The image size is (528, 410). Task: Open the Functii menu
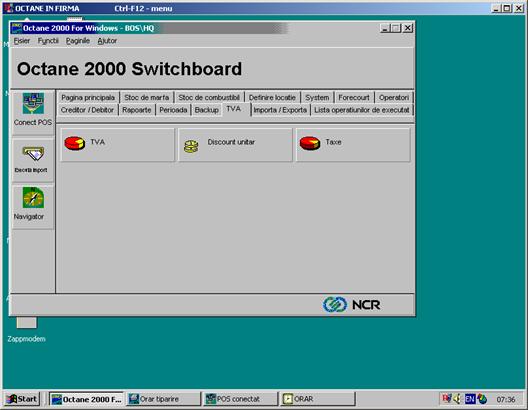[x=48, y=41]
